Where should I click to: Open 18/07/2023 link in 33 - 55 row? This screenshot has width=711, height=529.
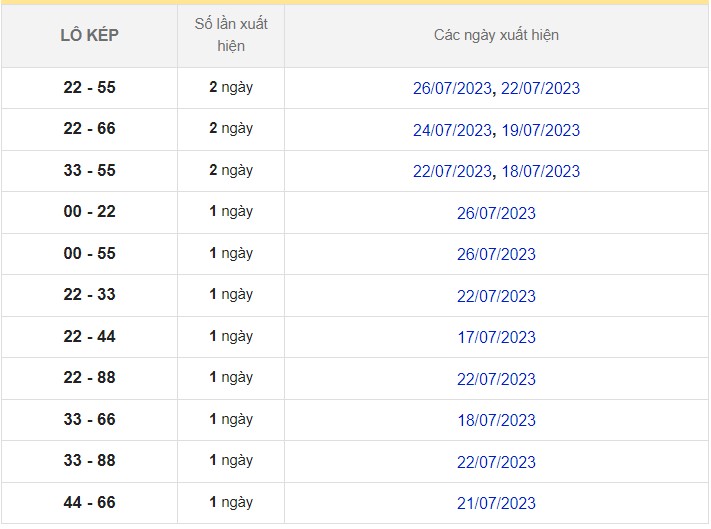coord(539,171)
